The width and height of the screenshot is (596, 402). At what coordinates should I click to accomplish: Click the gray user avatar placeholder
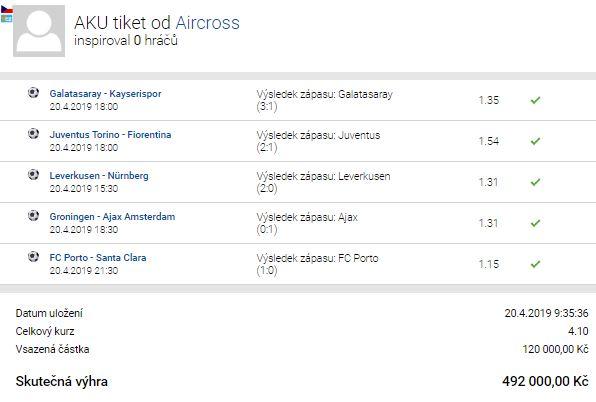(x=39, y=31)
